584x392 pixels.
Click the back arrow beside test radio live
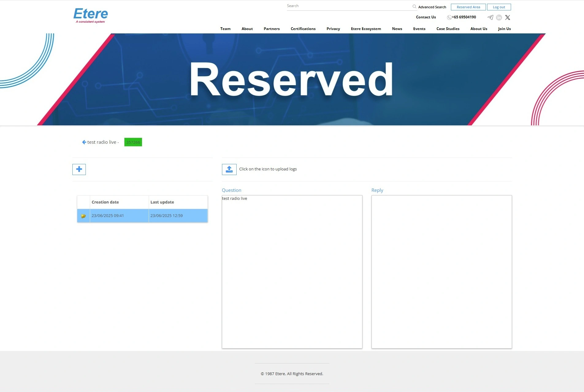click(84, 142)
